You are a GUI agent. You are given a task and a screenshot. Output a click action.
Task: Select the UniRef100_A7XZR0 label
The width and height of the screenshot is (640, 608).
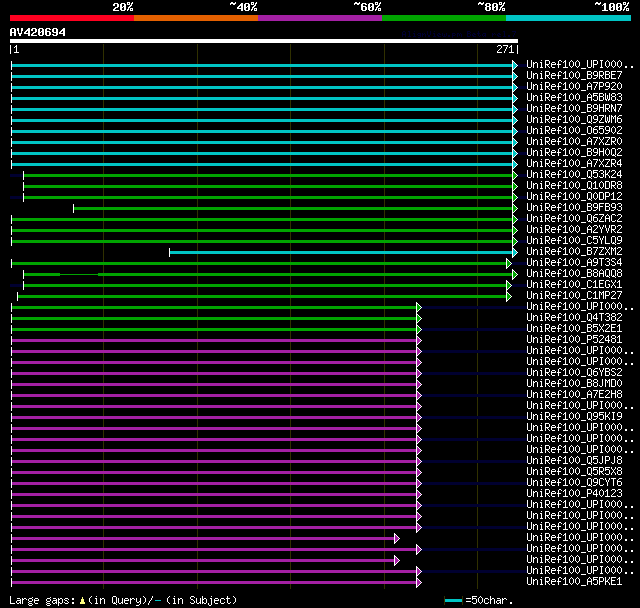click(574, 142)
